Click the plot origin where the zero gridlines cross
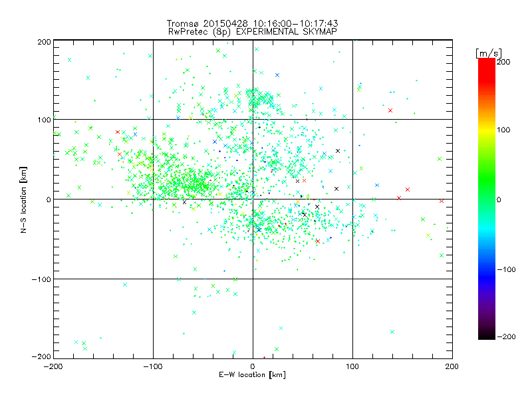 (253, 199)
